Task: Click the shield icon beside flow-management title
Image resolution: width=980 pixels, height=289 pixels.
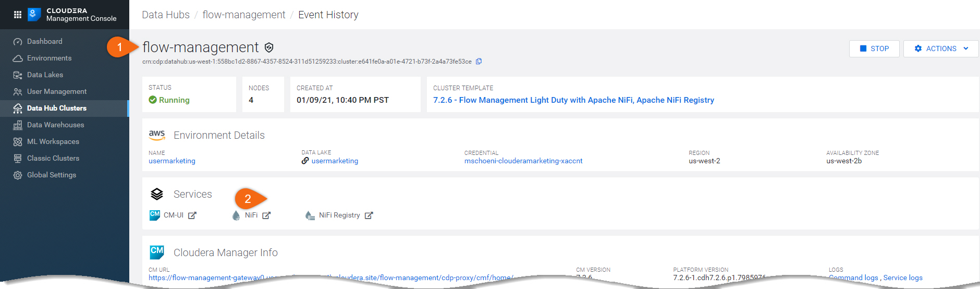Action: (x=269, y=47)
